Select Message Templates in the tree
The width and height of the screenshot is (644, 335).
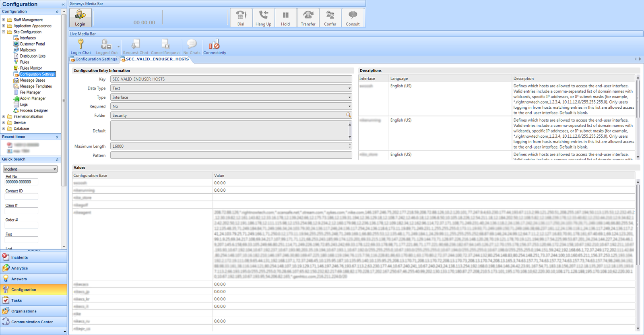point(36,86)
